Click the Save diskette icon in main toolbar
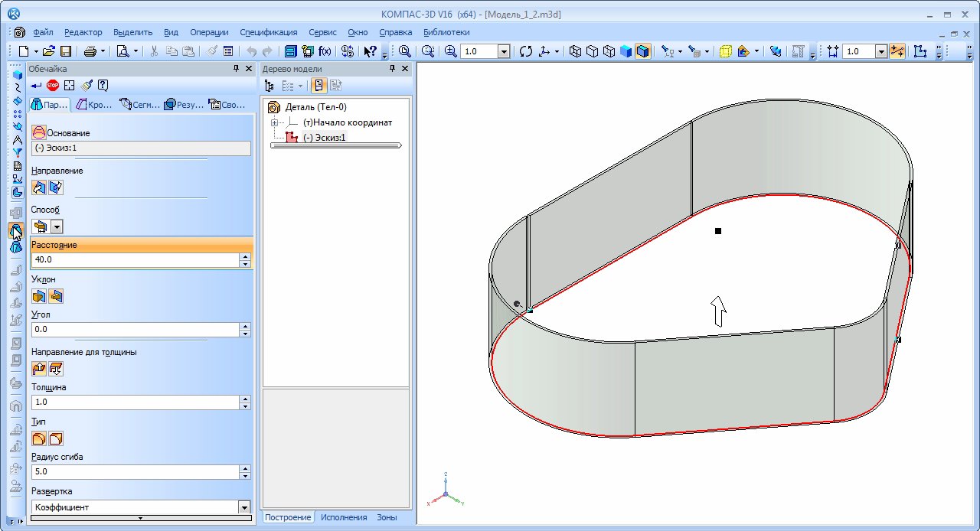Viewport: 980px width, 531px height. coord(66,51)
